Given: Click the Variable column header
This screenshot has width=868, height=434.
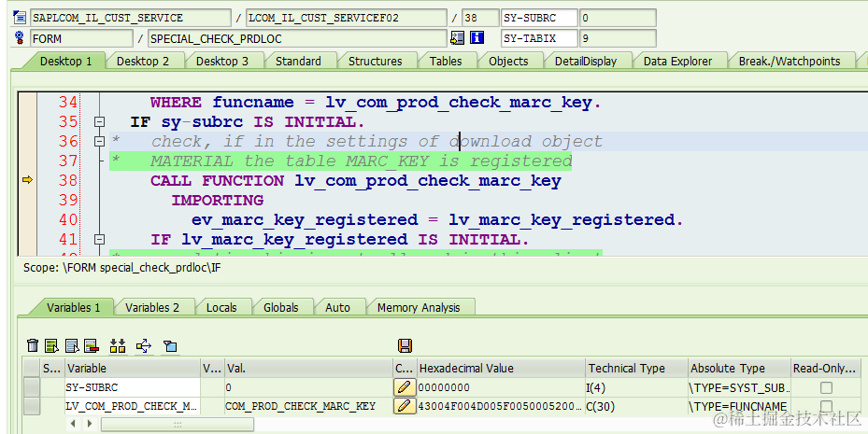Looking at the screenshot, I should pyautogui.click(x=133, y=369).
